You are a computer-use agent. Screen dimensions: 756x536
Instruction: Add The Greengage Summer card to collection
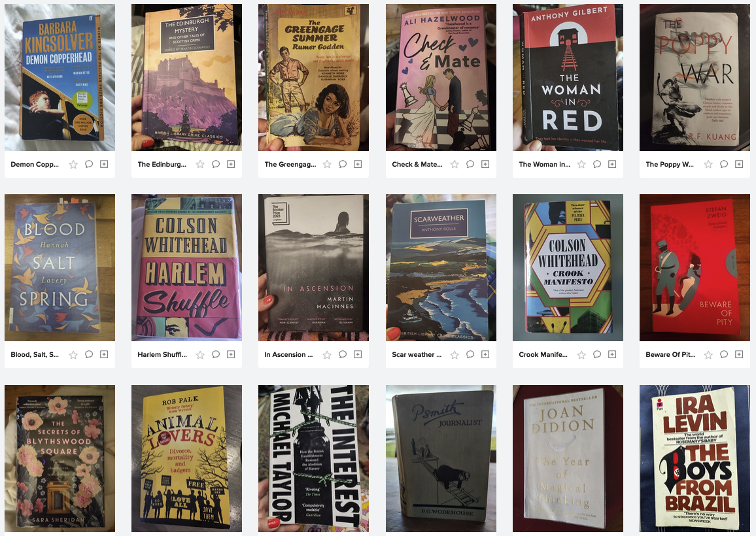(358, 164)
